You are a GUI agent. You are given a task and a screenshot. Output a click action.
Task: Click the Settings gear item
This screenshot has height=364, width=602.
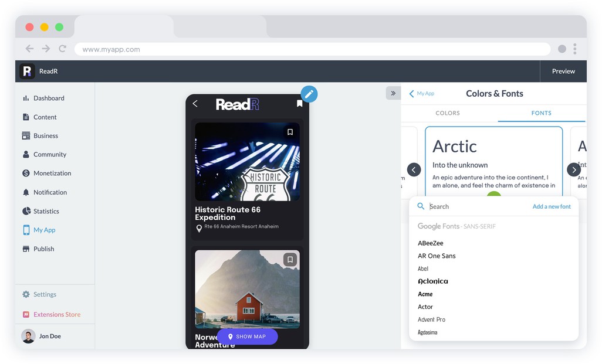39,294
